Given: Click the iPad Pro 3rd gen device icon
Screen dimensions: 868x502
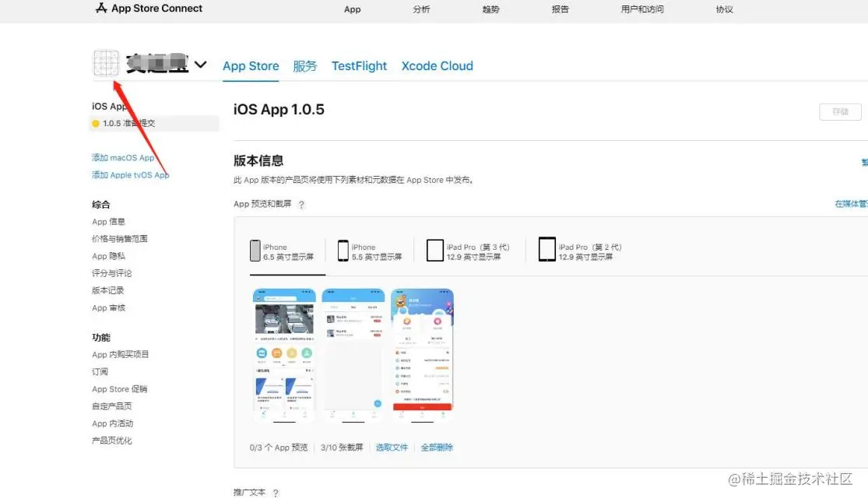Looking at the screenshot, I should point(435,251).
